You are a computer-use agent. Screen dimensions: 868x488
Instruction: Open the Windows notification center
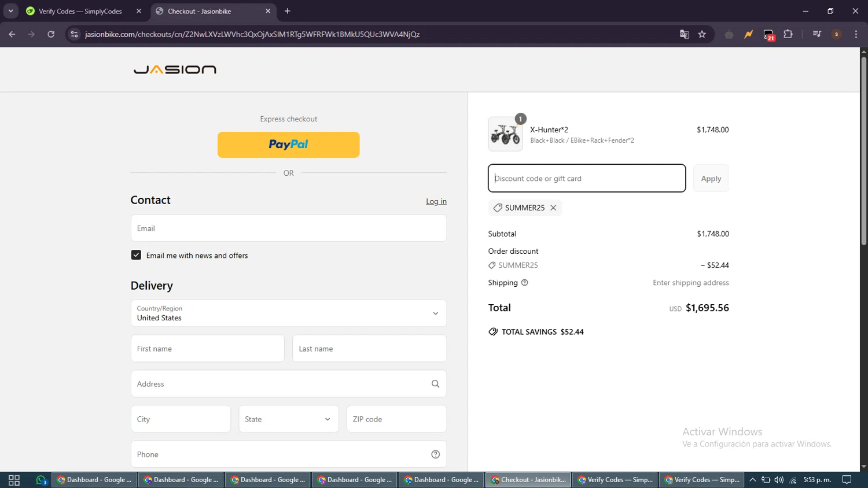coord(847,480)
